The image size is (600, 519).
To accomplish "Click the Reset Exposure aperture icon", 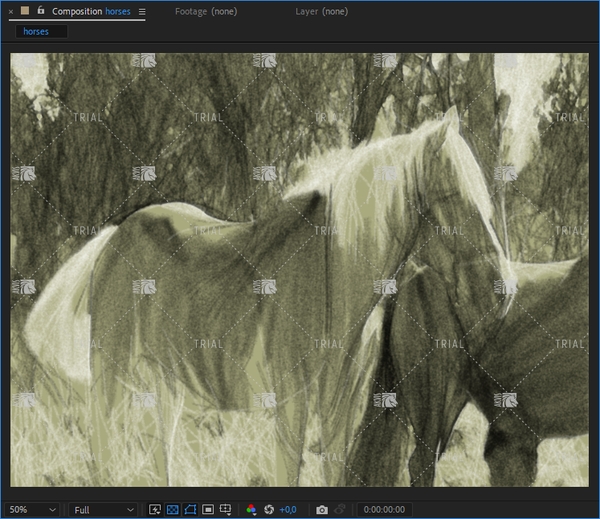I will click(x=269, y=509).
